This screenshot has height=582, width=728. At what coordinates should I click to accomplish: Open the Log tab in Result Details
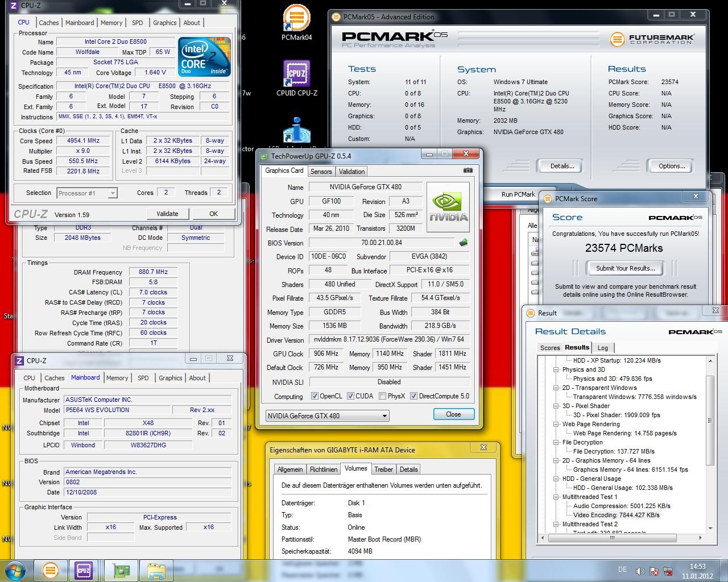point(603,348)
